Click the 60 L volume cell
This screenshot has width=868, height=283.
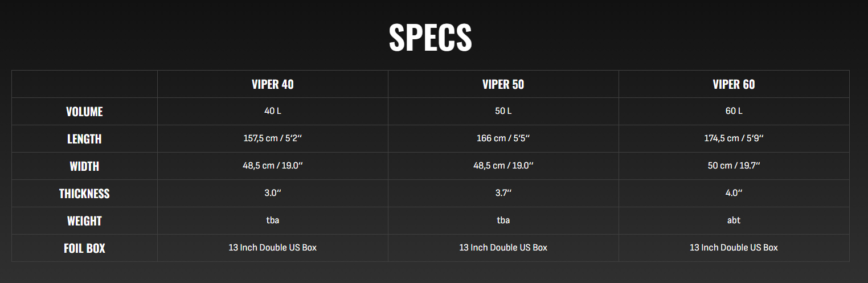click(734, 111)
